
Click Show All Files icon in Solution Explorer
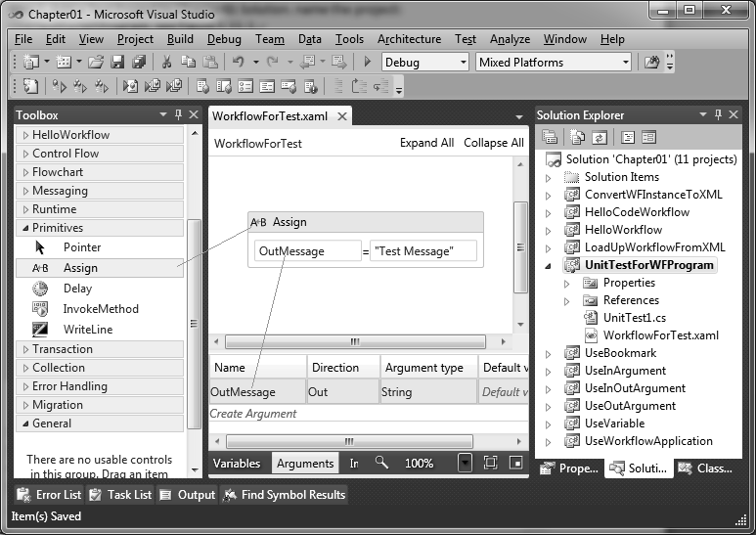[x=577, y=137]
